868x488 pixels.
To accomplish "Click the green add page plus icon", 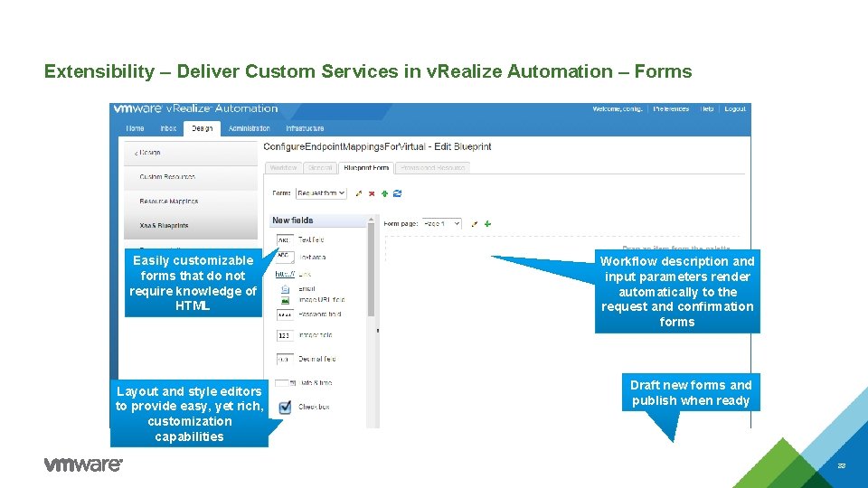I will (487, 224).
